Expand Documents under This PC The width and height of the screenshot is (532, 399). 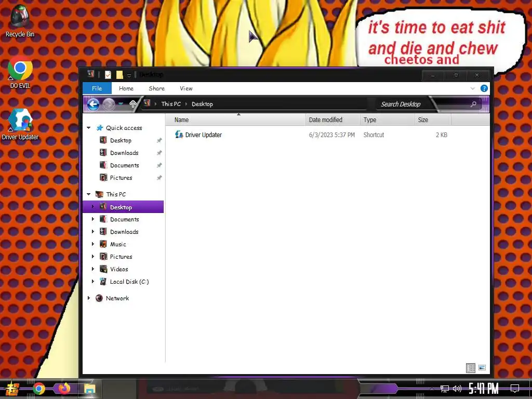[x=93, y=219]
